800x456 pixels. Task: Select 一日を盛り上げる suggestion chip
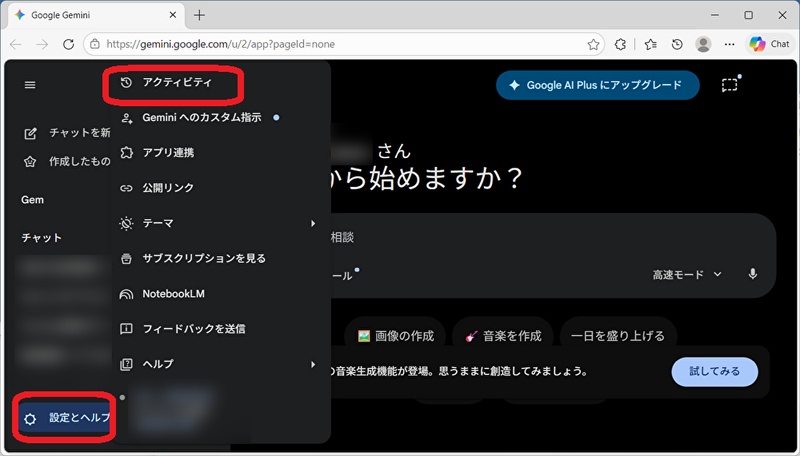pos(618,336)
